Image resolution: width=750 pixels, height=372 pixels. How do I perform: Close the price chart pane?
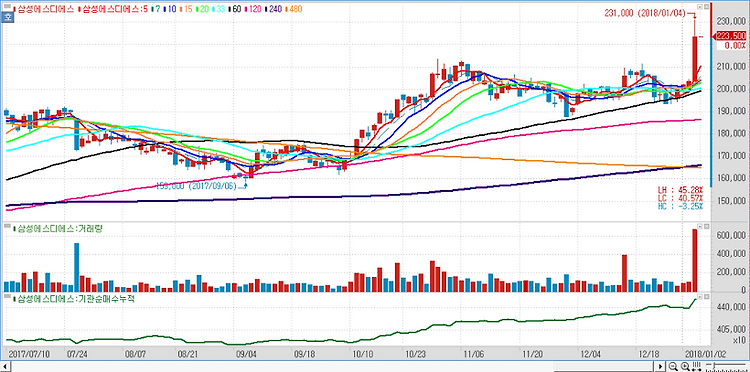tap(706, 7)
